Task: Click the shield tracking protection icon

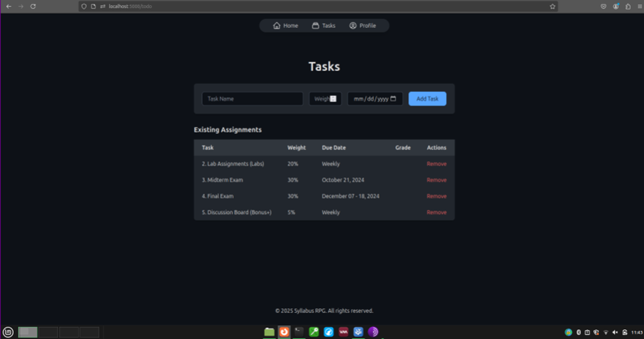Action: (x=84, y=7)
